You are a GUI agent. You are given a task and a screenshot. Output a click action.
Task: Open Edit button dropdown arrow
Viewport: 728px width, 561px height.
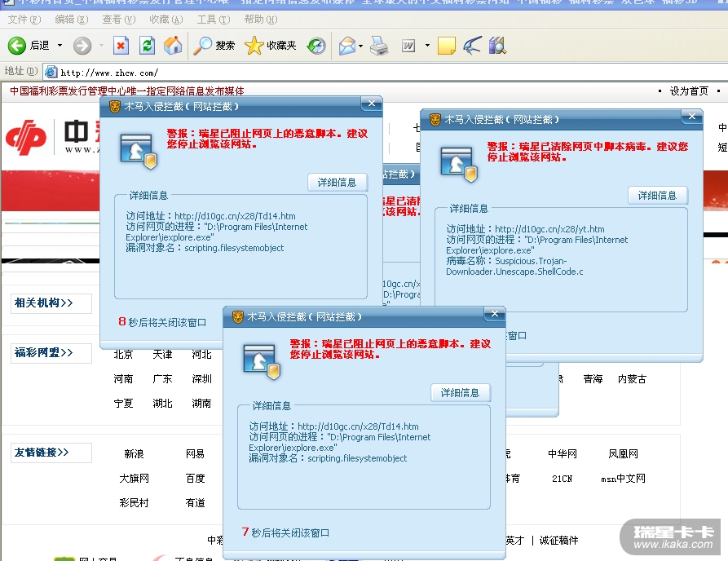[x=427, y=46]
